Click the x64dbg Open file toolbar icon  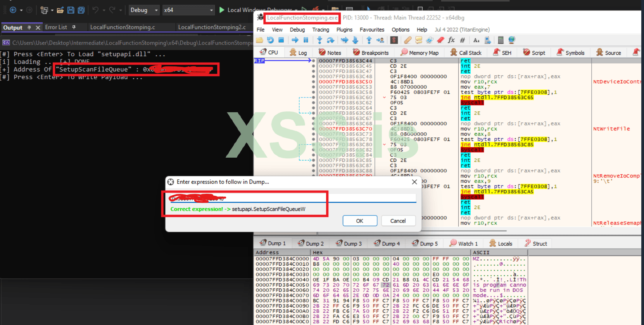click(x=259, y=40)
